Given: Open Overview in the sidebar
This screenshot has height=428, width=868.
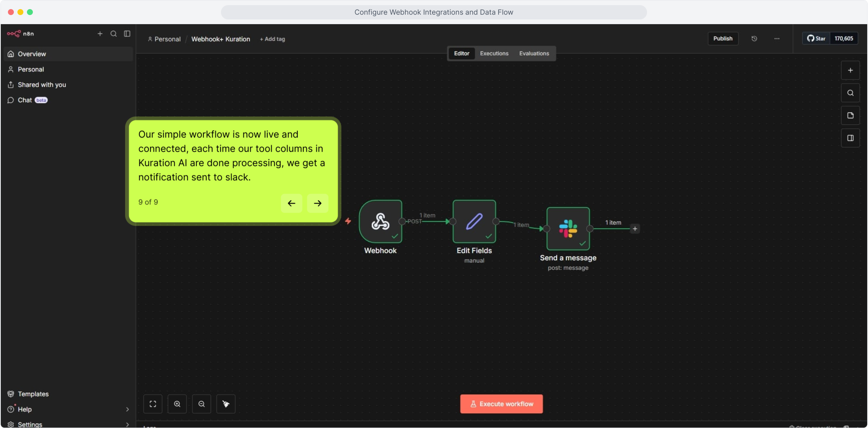Looking at the screenshot, I should click(68, 54).
